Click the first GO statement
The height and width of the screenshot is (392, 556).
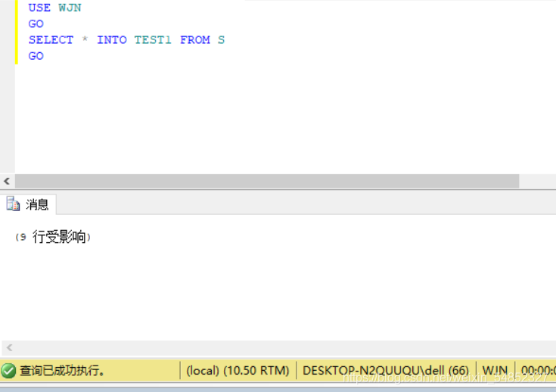point(36,23)
